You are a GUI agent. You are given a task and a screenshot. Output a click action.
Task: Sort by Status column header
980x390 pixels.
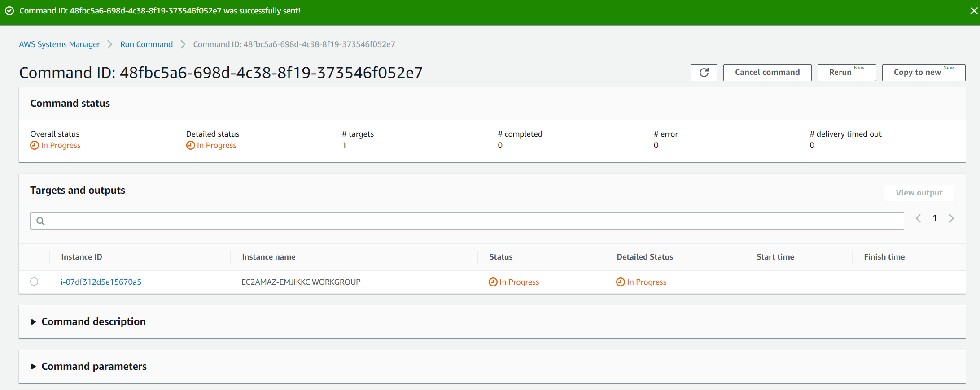[x=501, y=257]
